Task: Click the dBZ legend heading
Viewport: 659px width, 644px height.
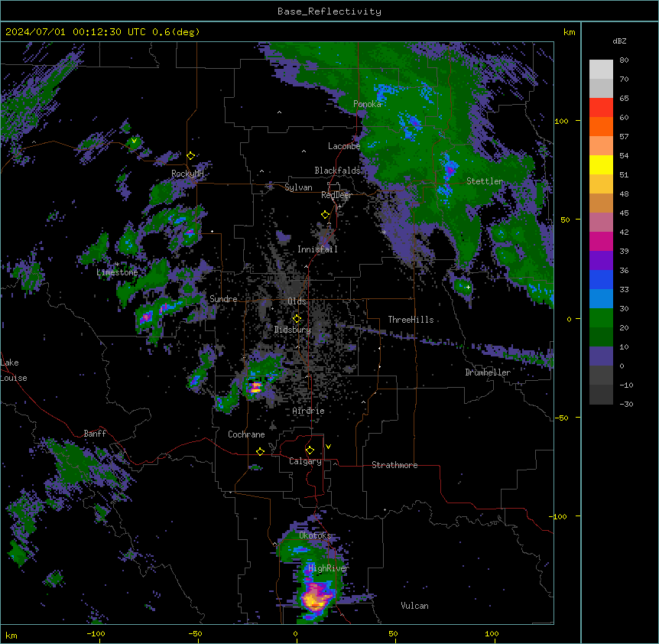Action: (619, 41)
